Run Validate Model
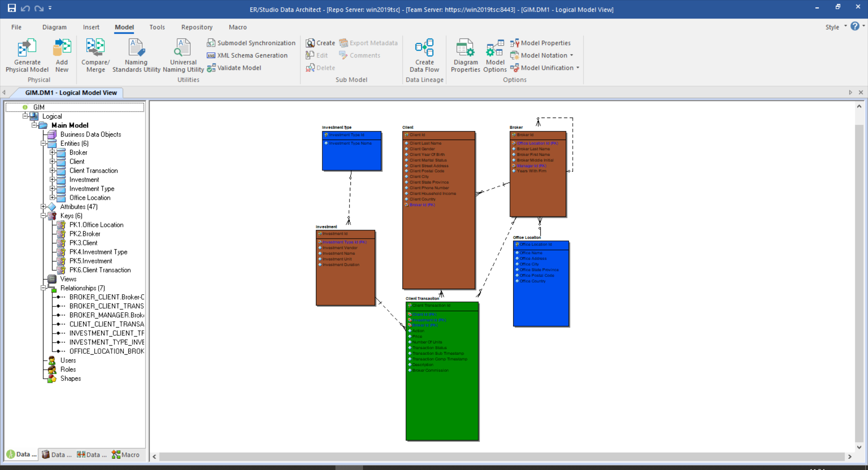Viewport: 868px width, 470px height. tap(234, 68)
